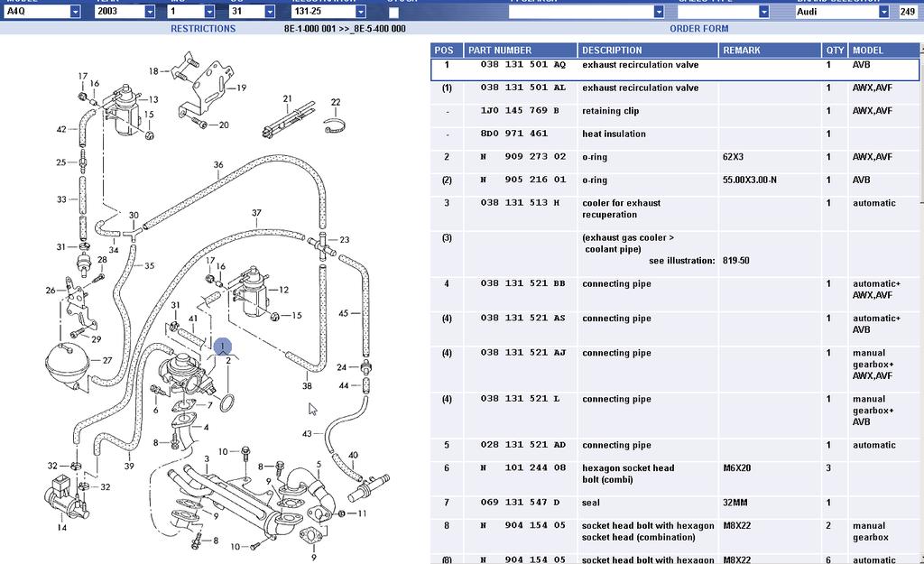Click the field showing 249
This screenshot has height=564, width=924.
pos(907,12)
